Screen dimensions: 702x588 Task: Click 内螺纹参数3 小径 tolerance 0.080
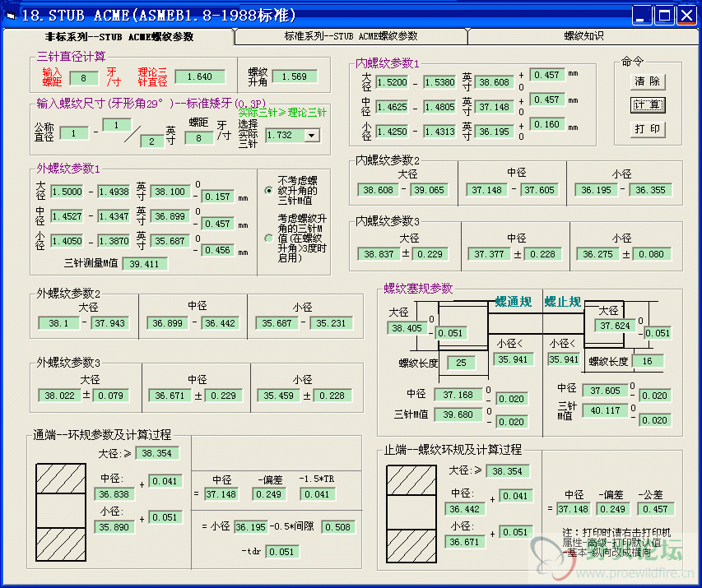[651, 254]
